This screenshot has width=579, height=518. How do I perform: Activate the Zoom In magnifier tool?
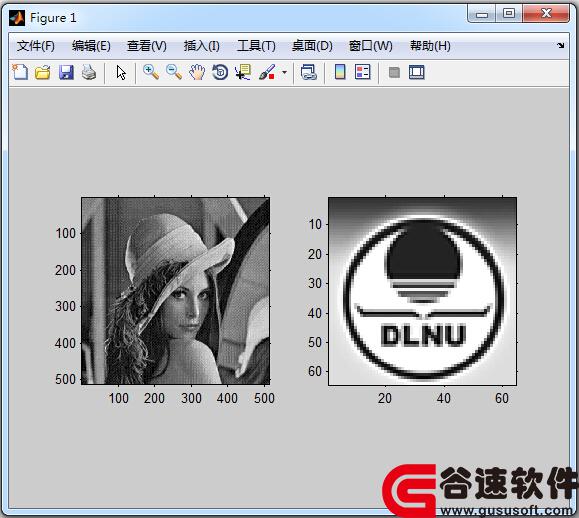pos(151,72)
